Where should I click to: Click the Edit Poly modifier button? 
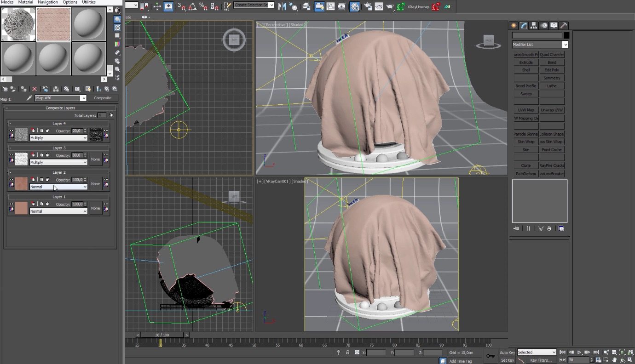click(552, 70)
